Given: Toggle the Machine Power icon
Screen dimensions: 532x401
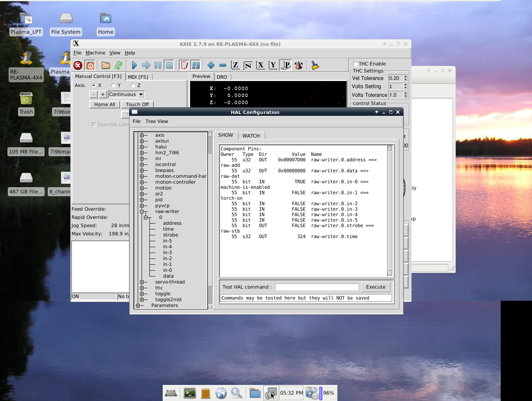Looking at the screenshot, I should 90,65.
